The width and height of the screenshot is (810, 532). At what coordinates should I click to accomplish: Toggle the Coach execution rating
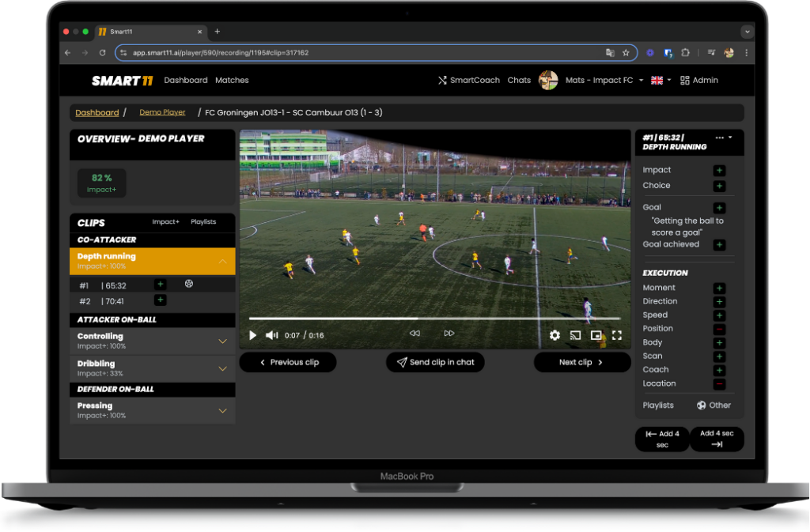coord(719,370)
